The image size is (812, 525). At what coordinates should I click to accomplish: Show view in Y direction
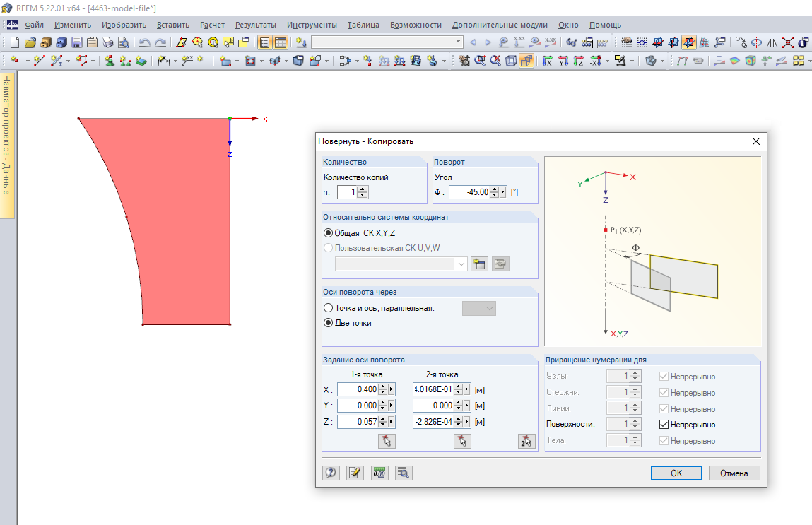(x=563, y=61)
